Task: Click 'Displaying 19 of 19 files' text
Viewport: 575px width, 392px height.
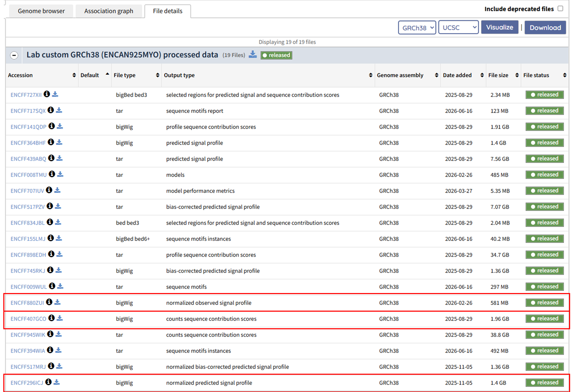Action: (x=287, y=42)
